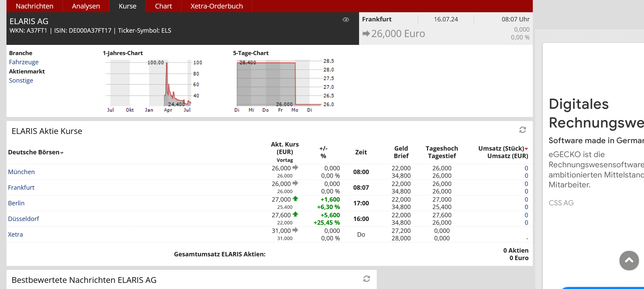The width and height of the screenshot is (644, 289).
Task: Select the Chart tab
Action: point(163,6)
